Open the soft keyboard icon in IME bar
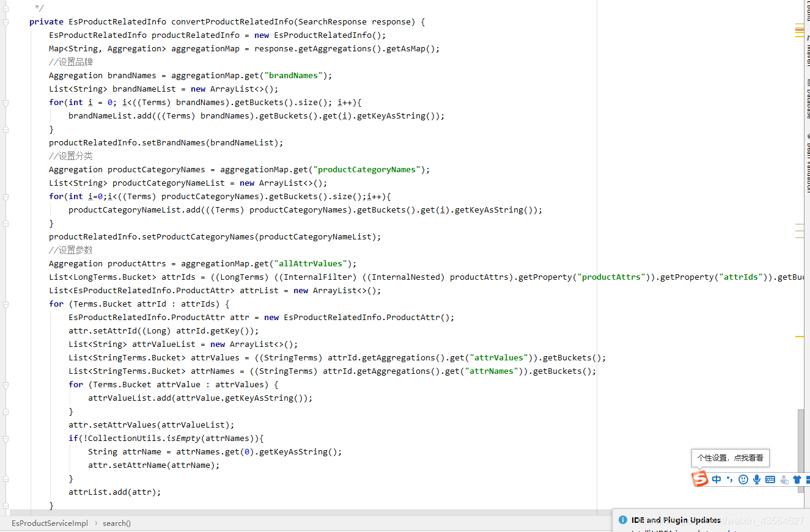The image size is (810, 532). (770, 479)
